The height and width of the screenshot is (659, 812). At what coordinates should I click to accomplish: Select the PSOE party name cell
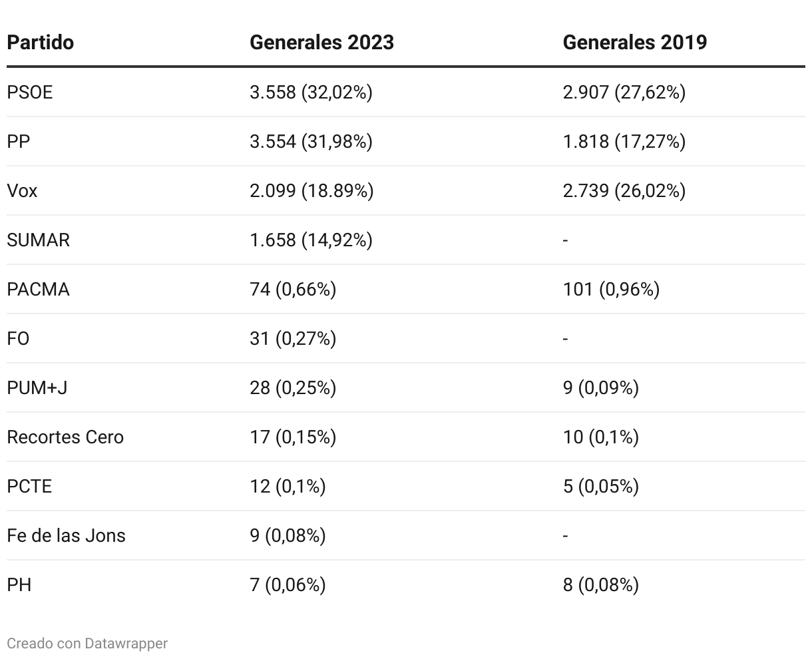click(x=29, y=93)
